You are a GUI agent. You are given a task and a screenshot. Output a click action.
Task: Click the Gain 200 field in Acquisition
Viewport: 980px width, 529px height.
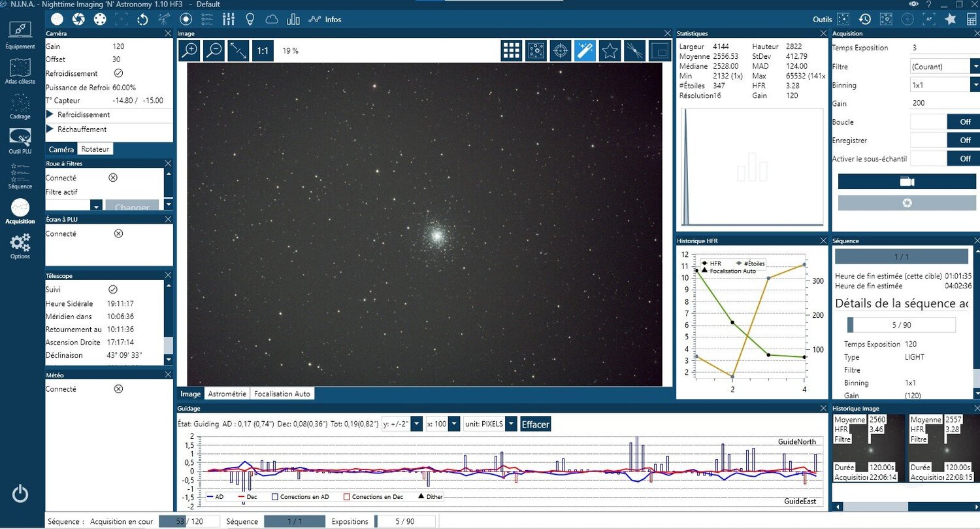point(945,103)
